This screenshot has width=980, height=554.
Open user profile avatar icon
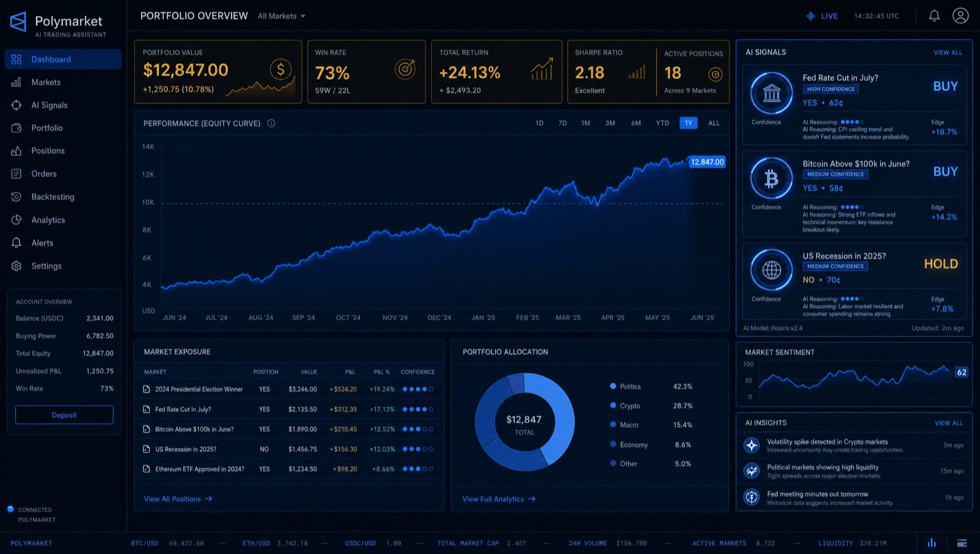coord(960,16)
